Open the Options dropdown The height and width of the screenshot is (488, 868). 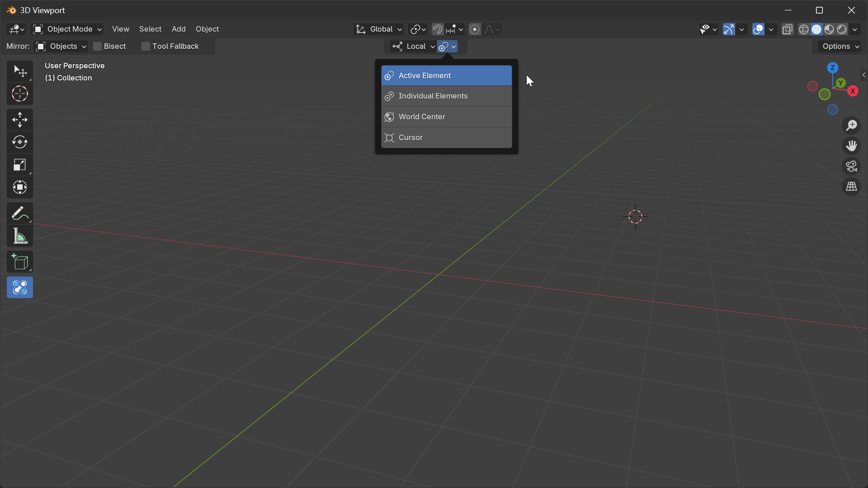(x=839, y=46)
